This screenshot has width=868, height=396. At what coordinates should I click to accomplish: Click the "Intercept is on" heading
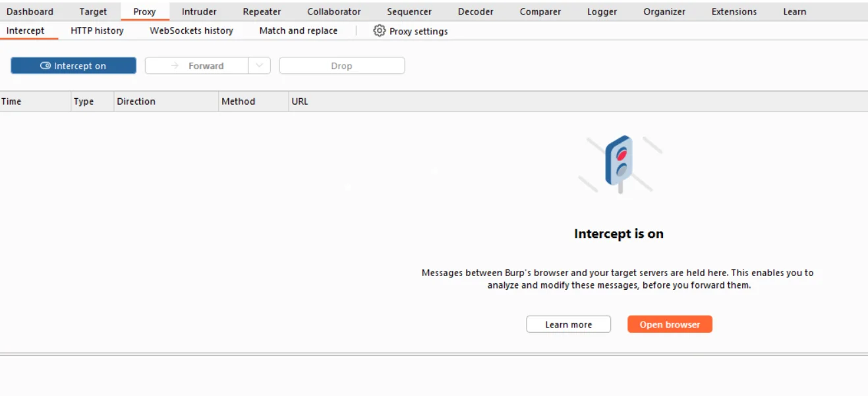pos(618,234)
